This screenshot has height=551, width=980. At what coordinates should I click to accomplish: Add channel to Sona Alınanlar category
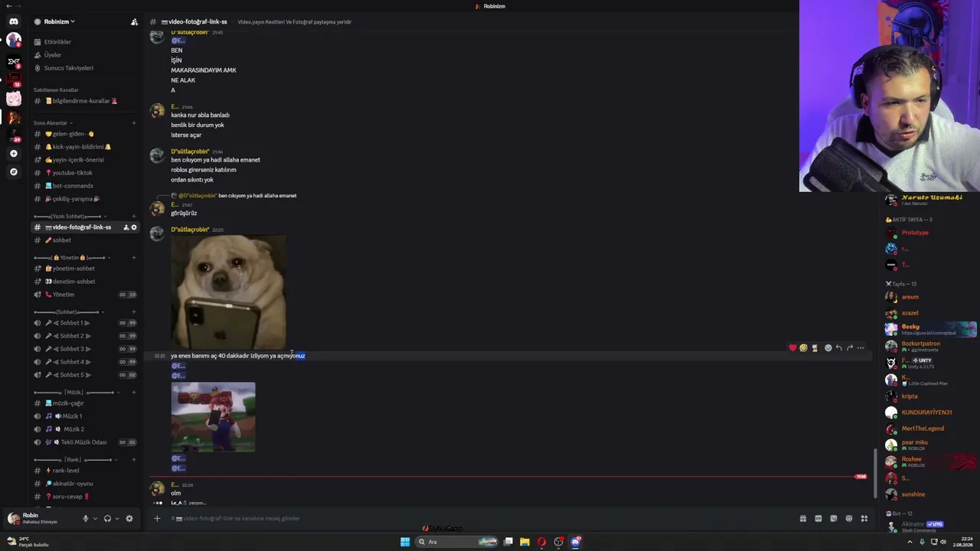tap(134, 123)
